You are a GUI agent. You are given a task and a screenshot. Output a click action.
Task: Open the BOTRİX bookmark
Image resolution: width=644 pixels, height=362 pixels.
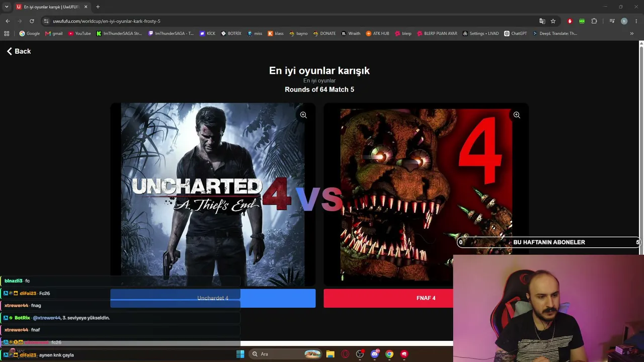tap(231, 34)
